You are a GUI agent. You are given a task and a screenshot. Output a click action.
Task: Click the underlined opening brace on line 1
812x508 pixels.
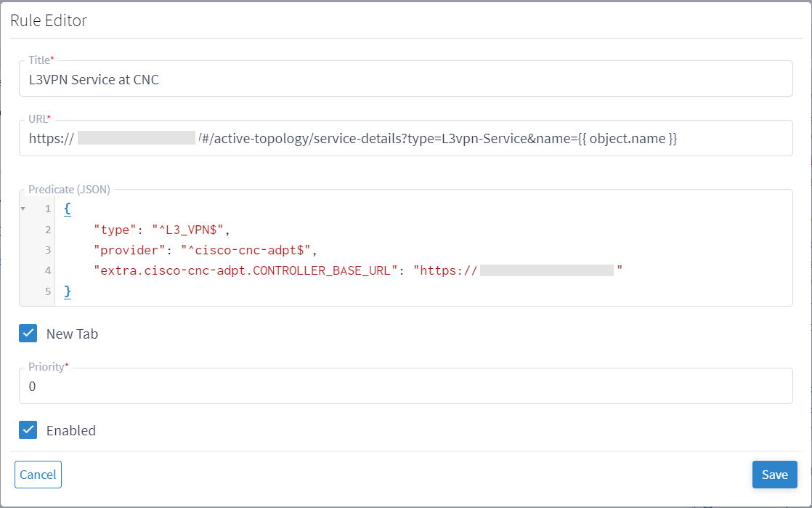click(x=66, y=209)
